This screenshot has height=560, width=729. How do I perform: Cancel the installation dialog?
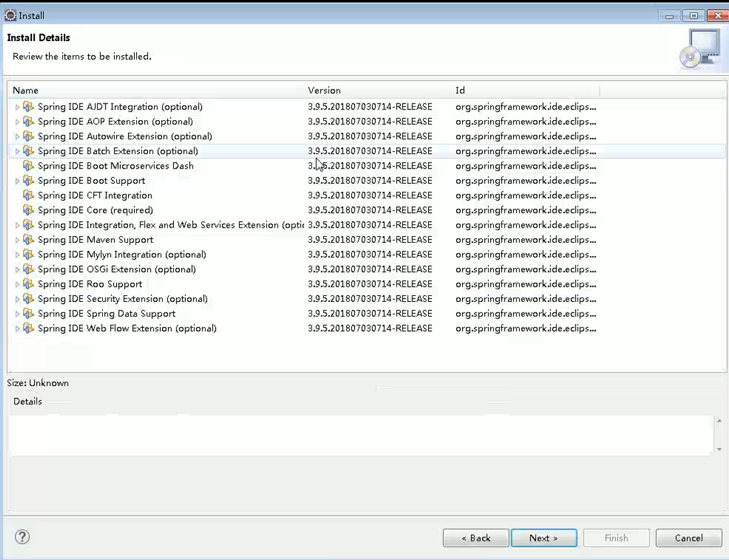pos(688,537)
